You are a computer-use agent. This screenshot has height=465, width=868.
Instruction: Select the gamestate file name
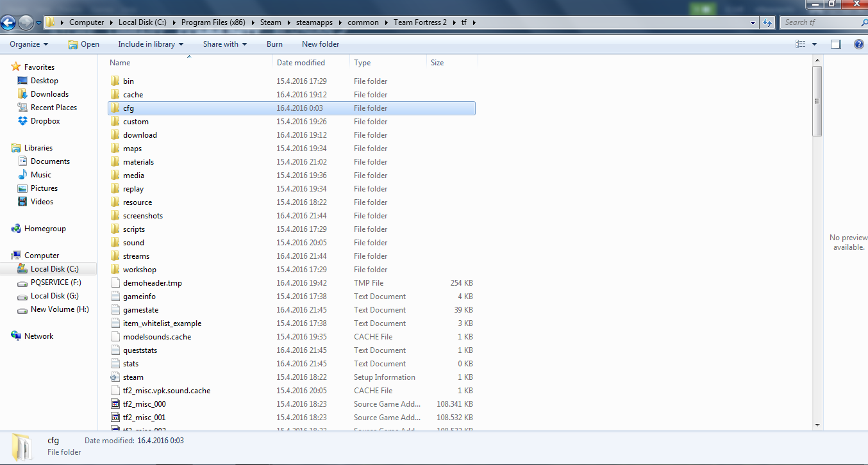coord(139,310)
